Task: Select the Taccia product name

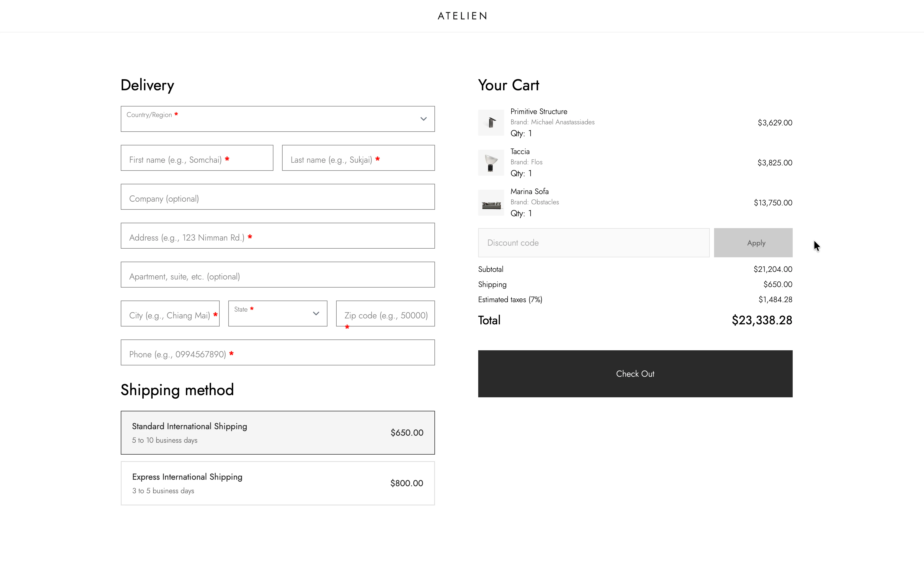Action: 520,152
